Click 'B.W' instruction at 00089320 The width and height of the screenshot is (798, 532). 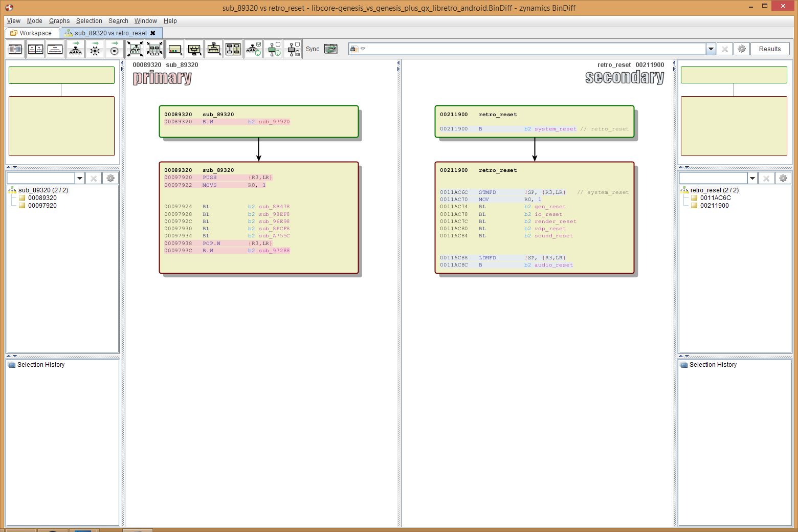click(x=208, y=122)
